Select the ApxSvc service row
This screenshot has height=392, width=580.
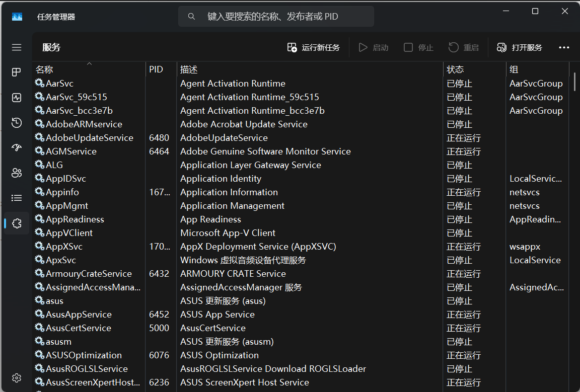click(x=301, y=260)
